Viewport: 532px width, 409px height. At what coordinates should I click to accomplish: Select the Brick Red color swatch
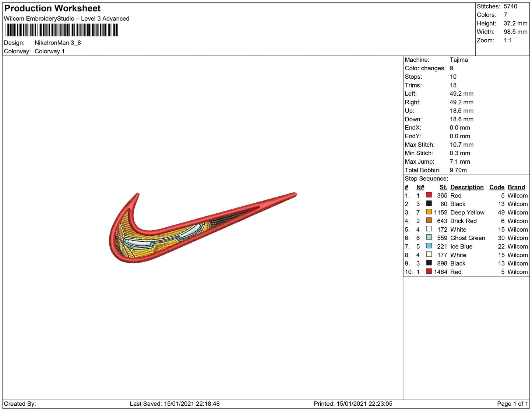pyautogui.click(x=429, y=220)
